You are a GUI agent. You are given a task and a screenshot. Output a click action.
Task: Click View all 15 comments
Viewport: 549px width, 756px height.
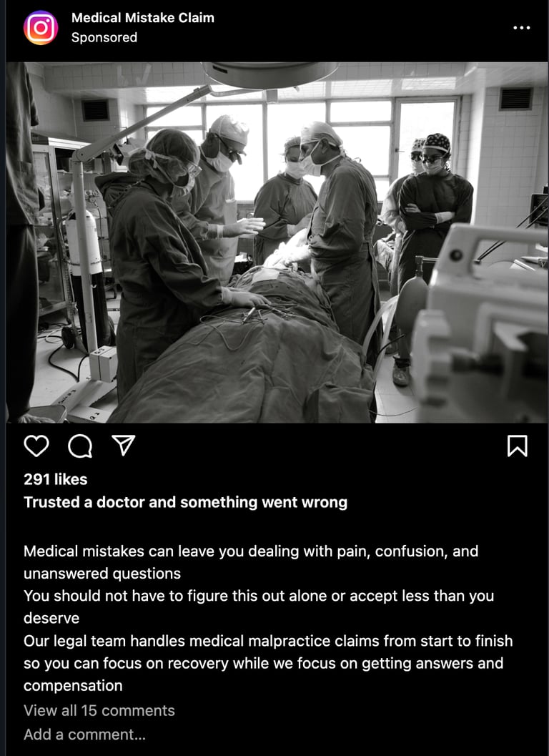[99, 711]
